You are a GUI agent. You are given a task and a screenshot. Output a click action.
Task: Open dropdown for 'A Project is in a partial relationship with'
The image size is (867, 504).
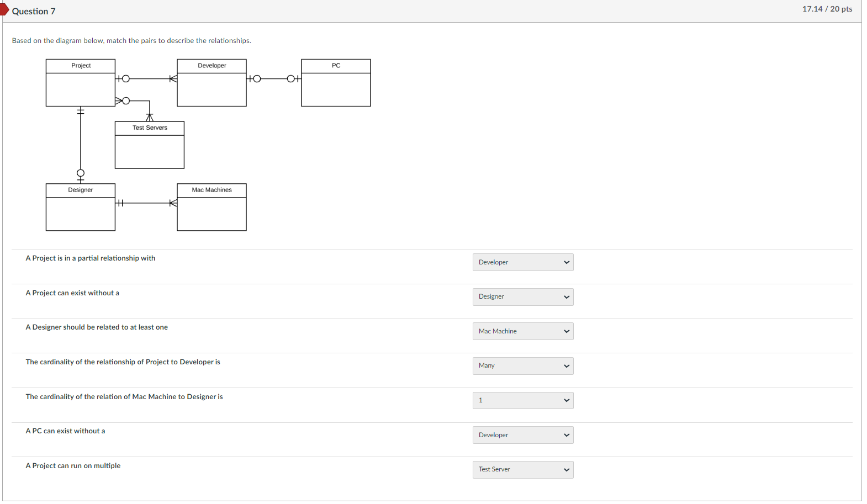coord(522,262)
